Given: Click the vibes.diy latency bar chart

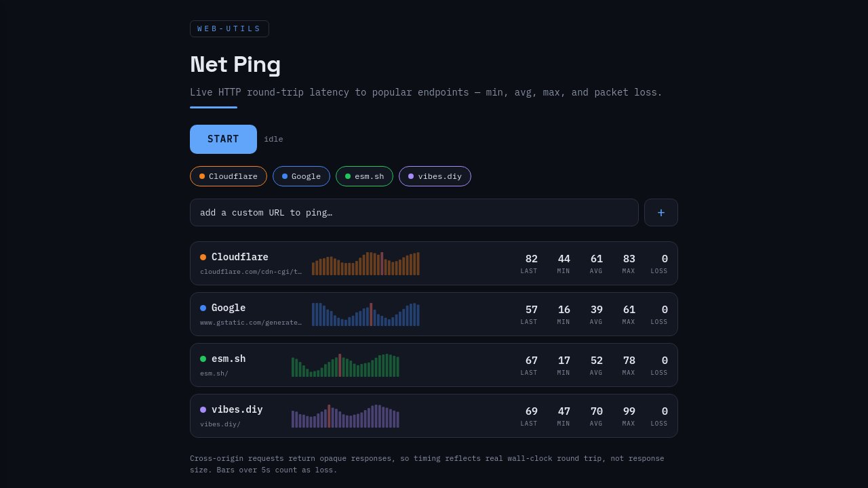Looking at the screenshot, I should [345, 416].
